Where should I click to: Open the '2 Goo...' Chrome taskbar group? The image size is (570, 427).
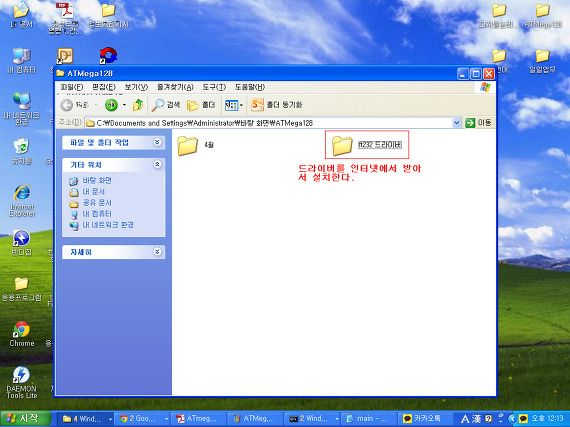click(144, 419)
